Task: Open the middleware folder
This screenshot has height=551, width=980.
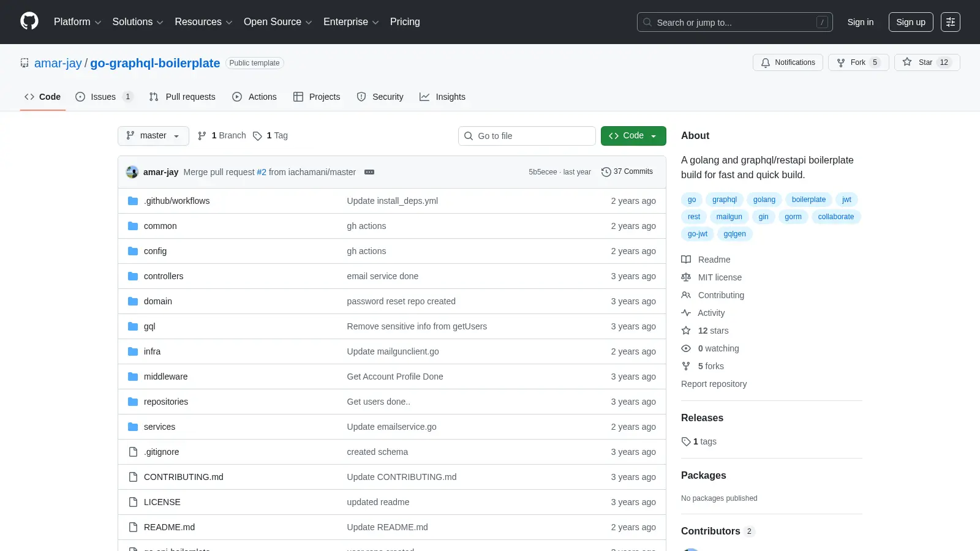Action: point(165,377)
